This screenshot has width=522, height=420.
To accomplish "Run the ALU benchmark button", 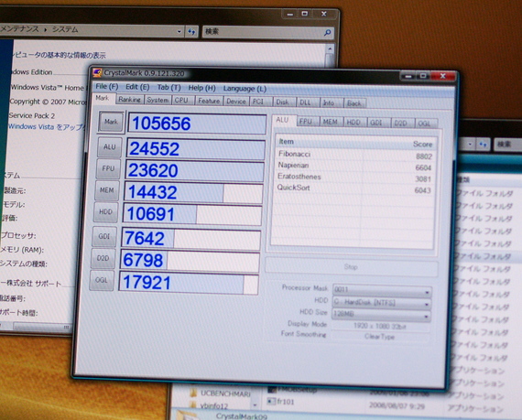I will [110, 147].
